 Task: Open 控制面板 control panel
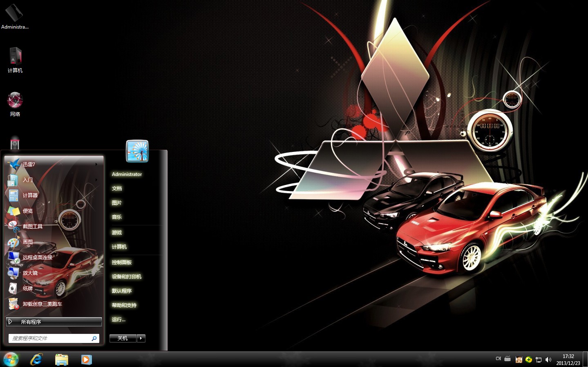click(122, 262)
